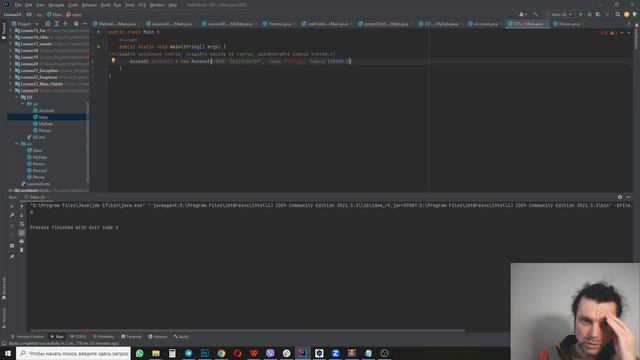Screen dimensions: 640x360
Task: Click the Expand All icon in Project panel
Action: 57,24
